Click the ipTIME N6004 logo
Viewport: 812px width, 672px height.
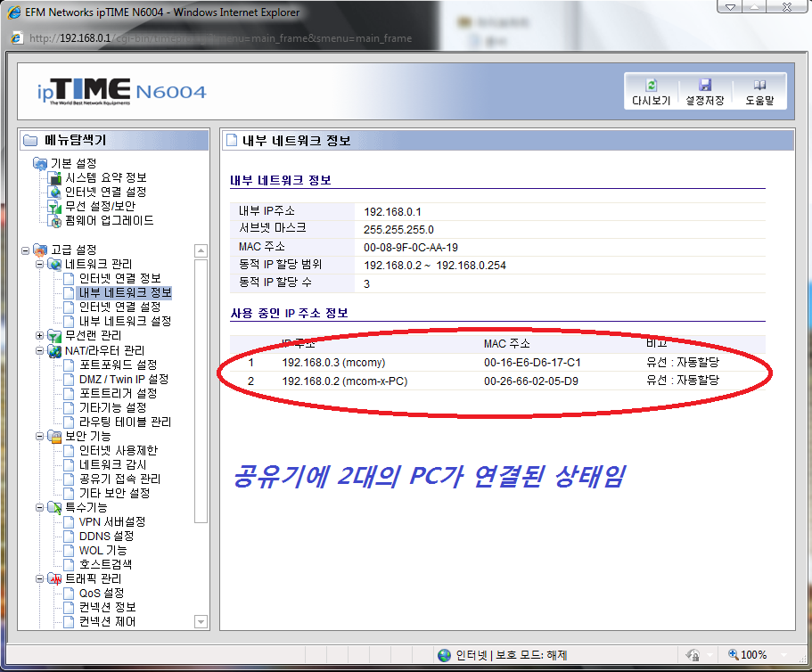click(x=122, y=92)
